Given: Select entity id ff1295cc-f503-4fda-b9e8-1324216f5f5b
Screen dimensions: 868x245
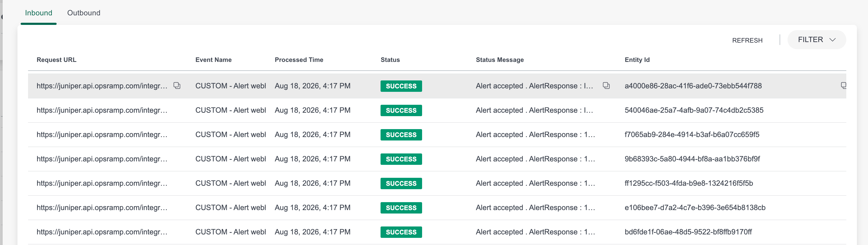Looking at the screenshot, I should click(688, 183).
